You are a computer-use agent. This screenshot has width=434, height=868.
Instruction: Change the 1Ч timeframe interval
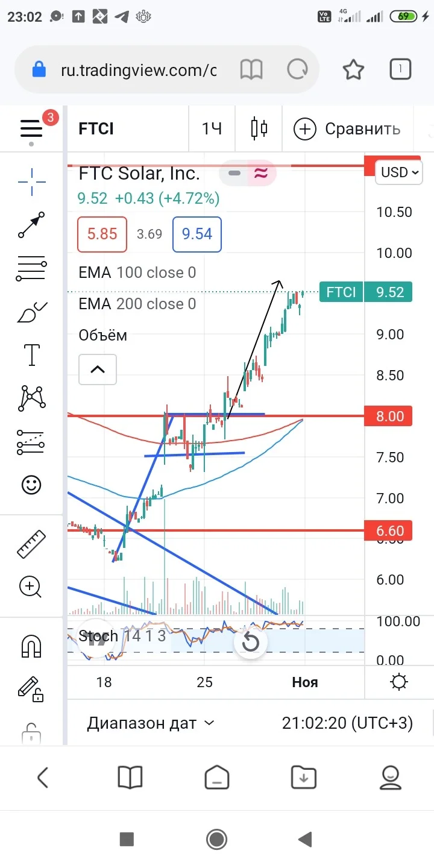(212, 128)
